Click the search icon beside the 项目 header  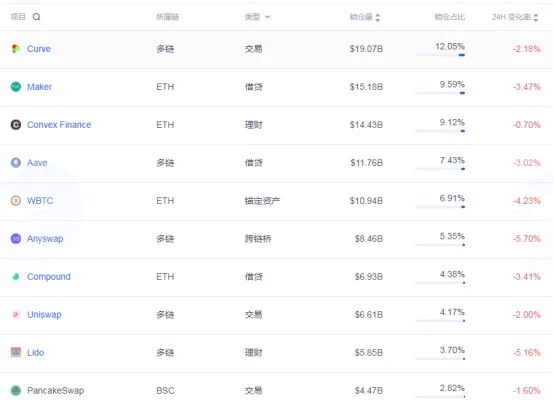(36, 17)
